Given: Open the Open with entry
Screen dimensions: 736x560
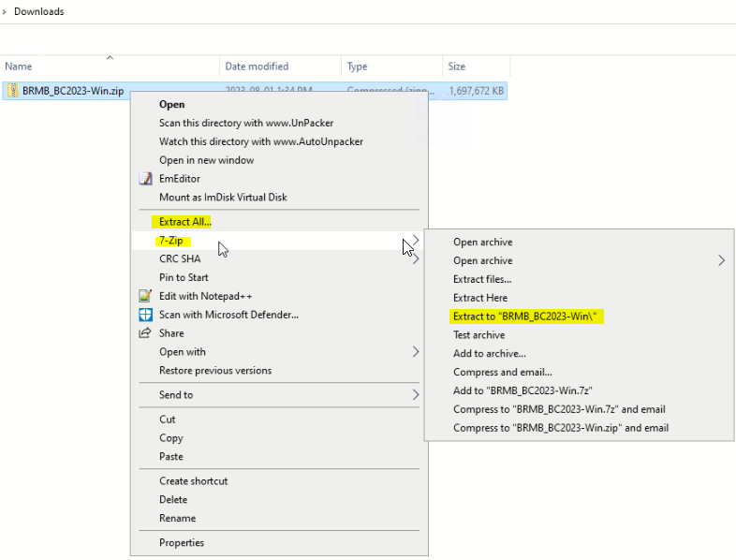Looking at the screenshot, I should click(182, 352).
